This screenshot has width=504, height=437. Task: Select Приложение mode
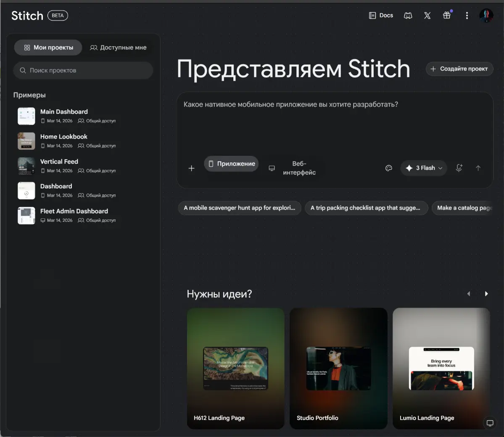(232, 163)
